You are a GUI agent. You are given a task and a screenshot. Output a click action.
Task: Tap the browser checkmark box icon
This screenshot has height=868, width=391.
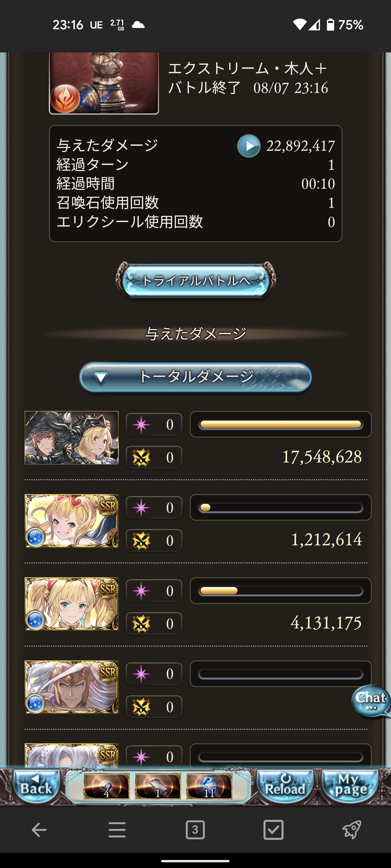tap(273, 830)
